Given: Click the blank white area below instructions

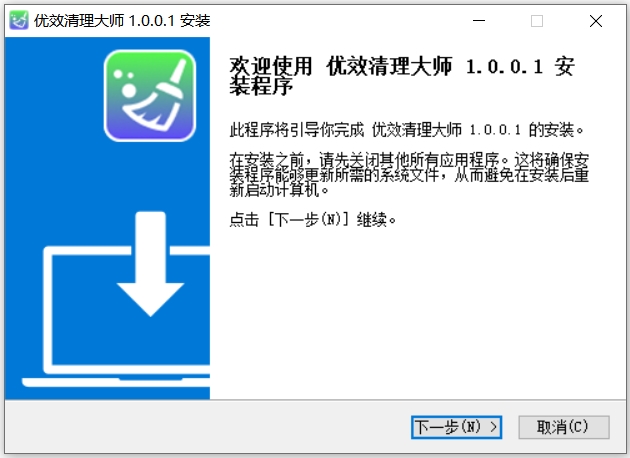Looking at the screenshot, I should [x=418, y=313].
